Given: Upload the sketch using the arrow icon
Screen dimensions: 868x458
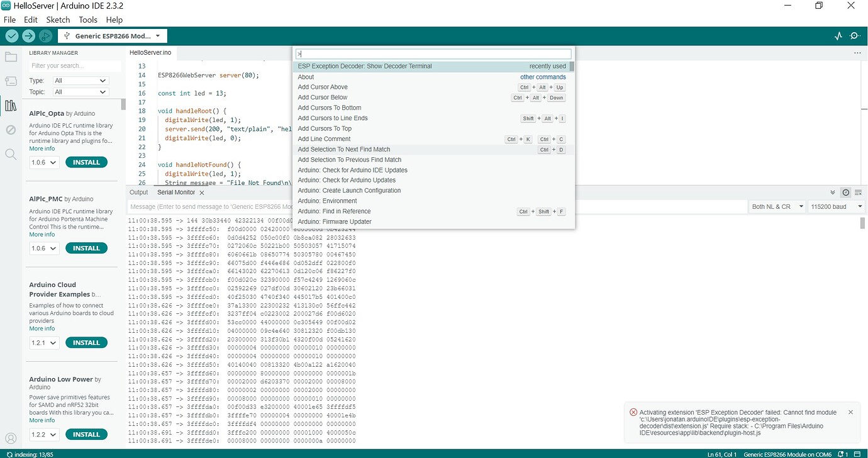Looking at the screenshot, I should point(28,36).
